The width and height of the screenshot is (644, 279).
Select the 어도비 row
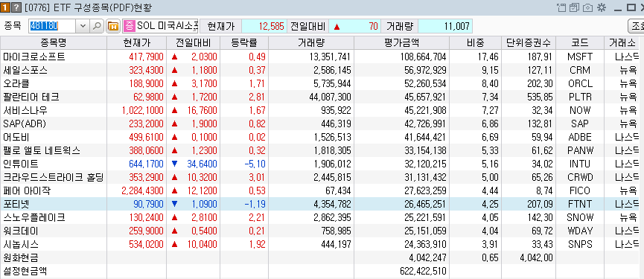click(319, 137)
